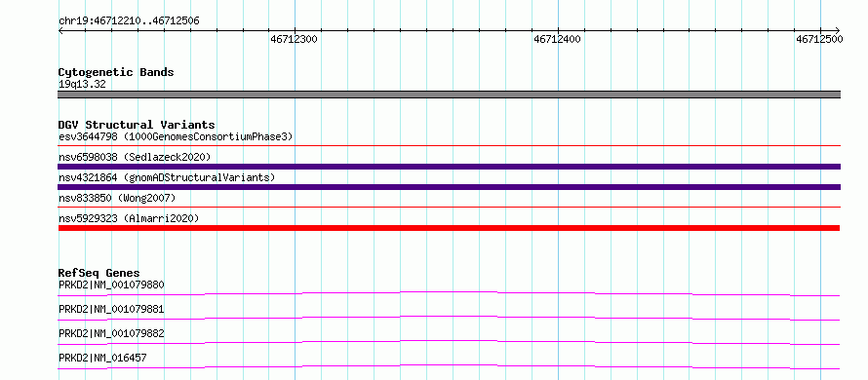Click the thick red bar for nsv5929323

449,228
